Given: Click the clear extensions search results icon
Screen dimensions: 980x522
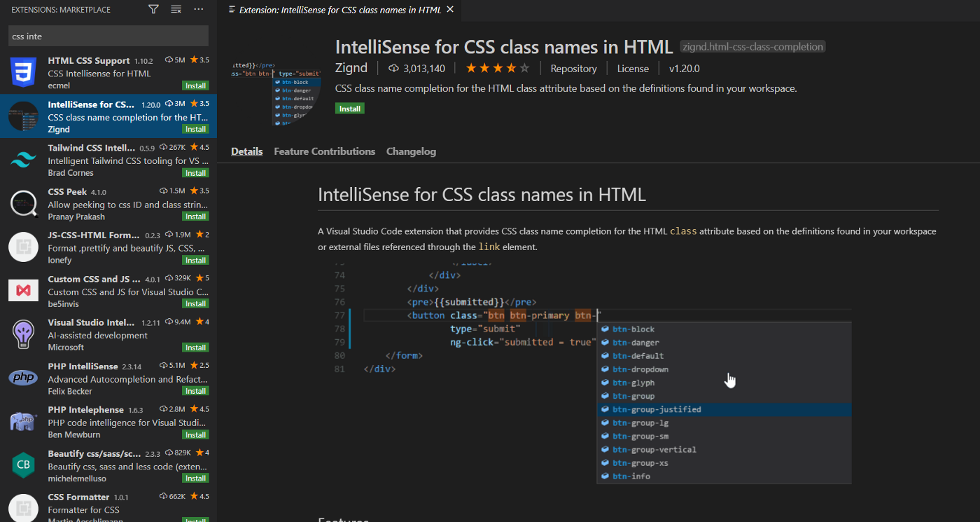Looking at the screenshot, I should pos(176,9).
